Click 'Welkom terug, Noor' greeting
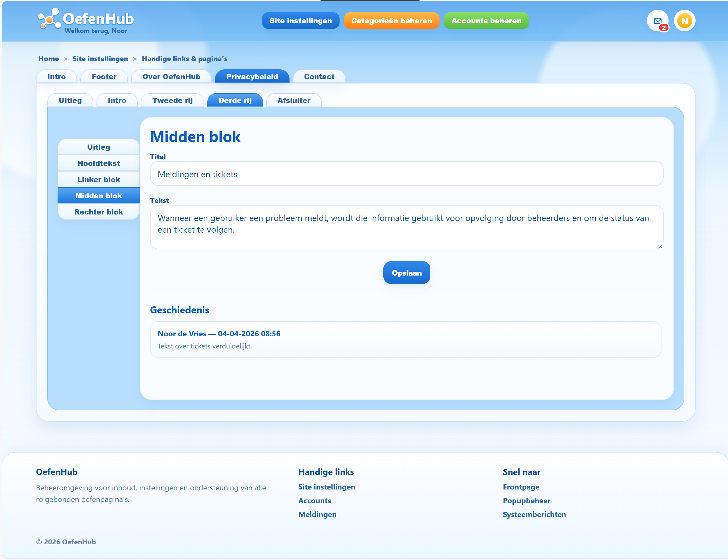 click(x=96, y=31)
